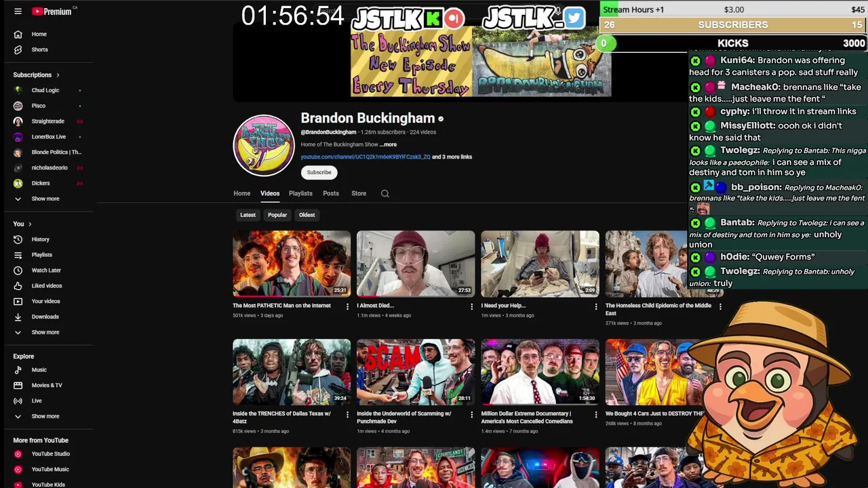The width and height of the screenshot is (868, 488).
Task: Click the KICKS goal bar
Action: click(733, 43)
